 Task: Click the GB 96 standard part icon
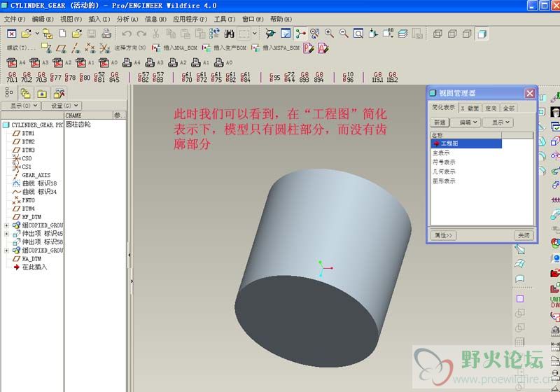[348, 77]
